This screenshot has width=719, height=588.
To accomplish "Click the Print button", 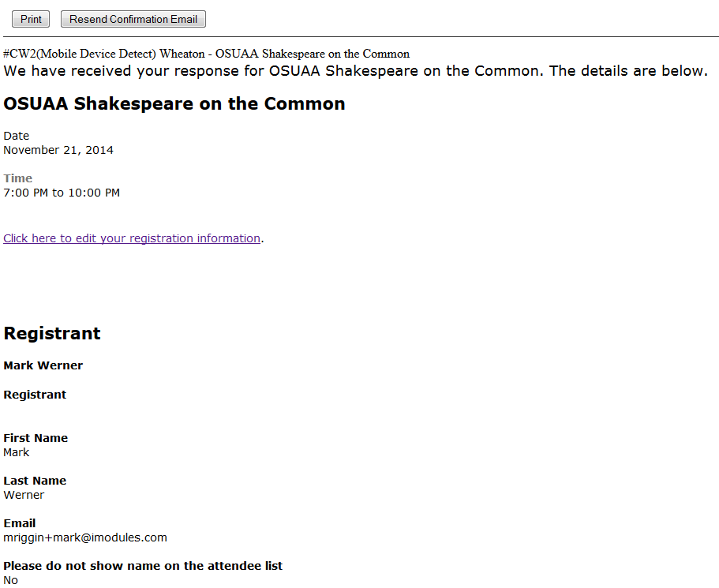I will 31,19.
